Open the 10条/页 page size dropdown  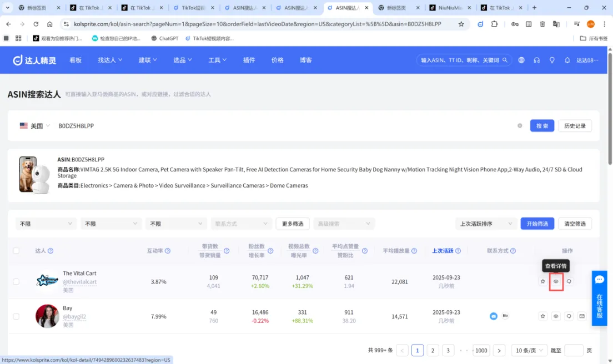pyautogui.click(x=529, y=350)
